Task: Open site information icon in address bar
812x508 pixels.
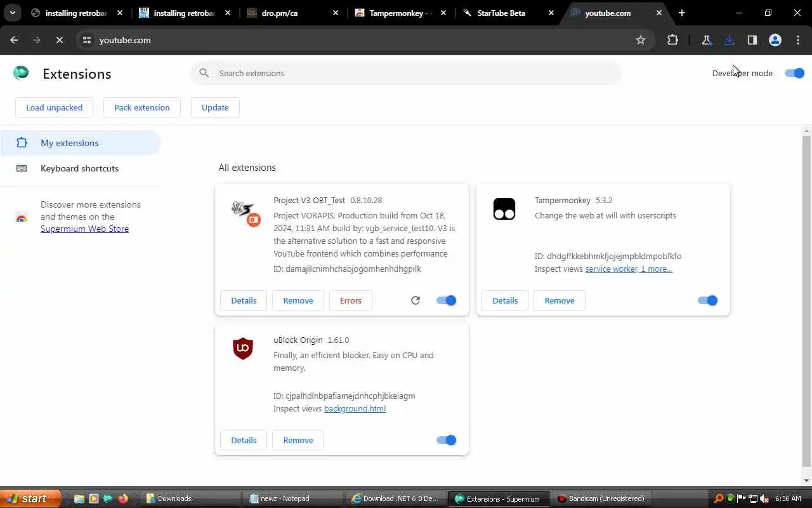Action: coord(87,40)
